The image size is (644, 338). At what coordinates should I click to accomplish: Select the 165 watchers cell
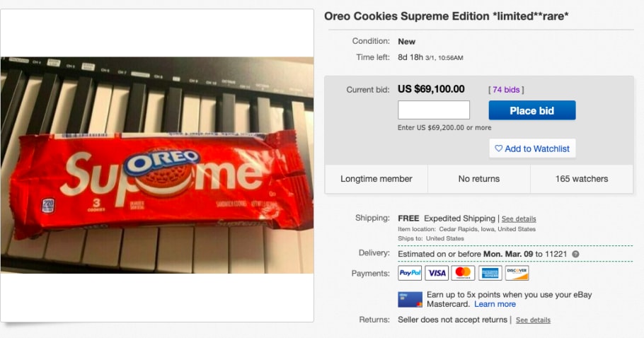pyautogui.click(x=581, y=180)
